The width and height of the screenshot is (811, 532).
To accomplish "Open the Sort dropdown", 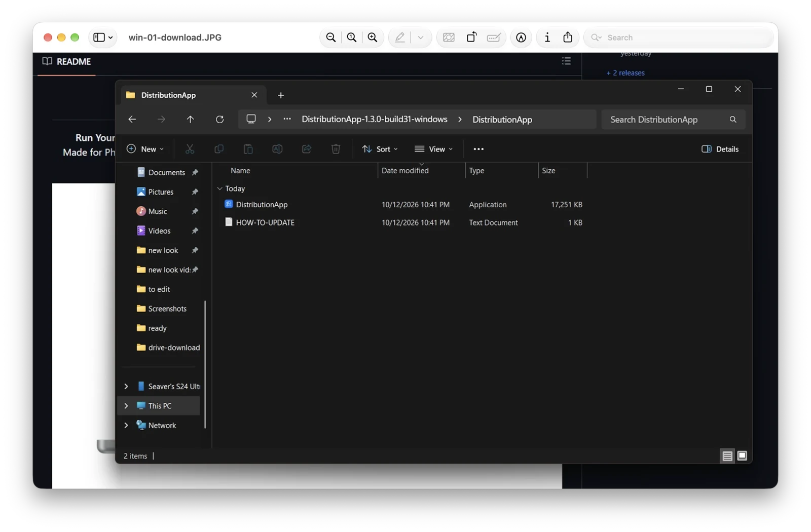I will (x=380, y=149).
